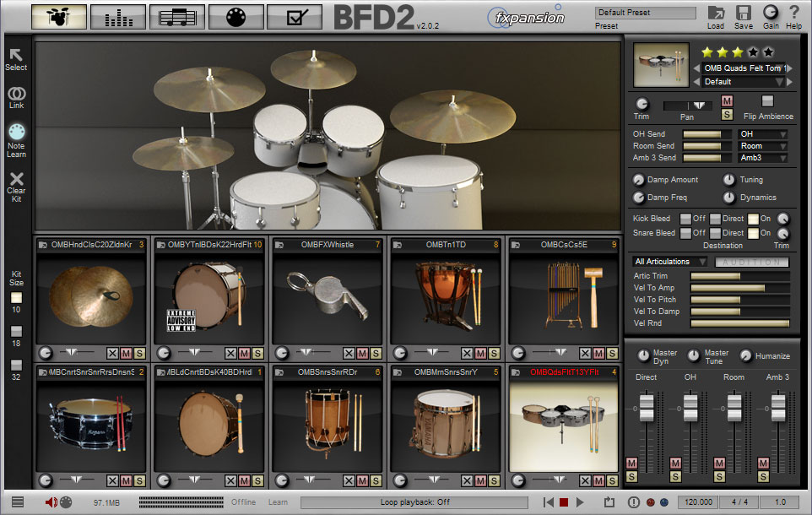Click the tempo field showing 120.000
The height and width of the screenshot is (515, 812).
(698, 502)
